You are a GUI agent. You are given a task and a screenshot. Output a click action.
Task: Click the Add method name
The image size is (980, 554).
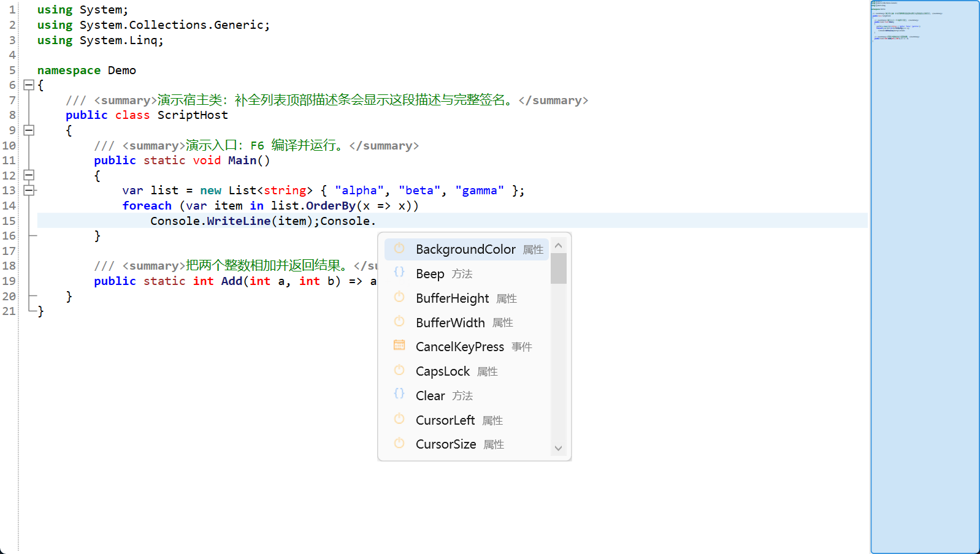point(232,281)
